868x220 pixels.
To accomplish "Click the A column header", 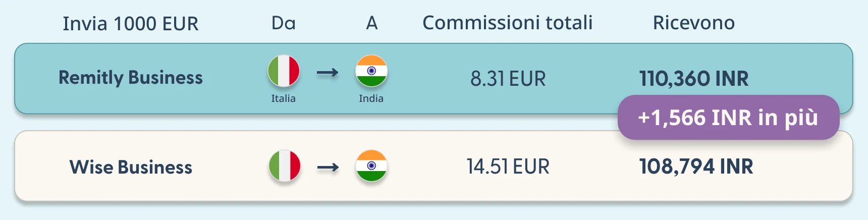I will click(372, 23).
